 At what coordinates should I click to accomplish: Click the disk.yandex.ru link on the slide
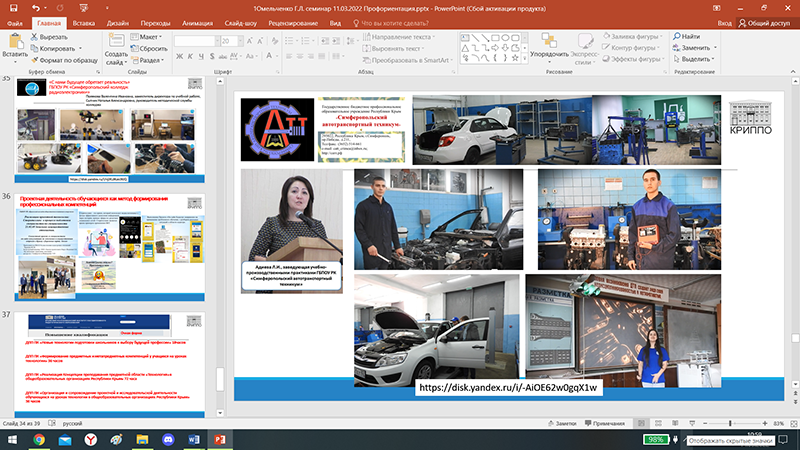508,388
